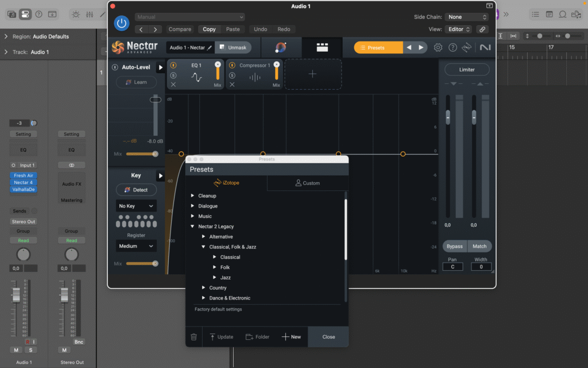This screenshot has height=368, width=588.
Task: Remove the EQ 1 module with X
Action: point(173,85)
